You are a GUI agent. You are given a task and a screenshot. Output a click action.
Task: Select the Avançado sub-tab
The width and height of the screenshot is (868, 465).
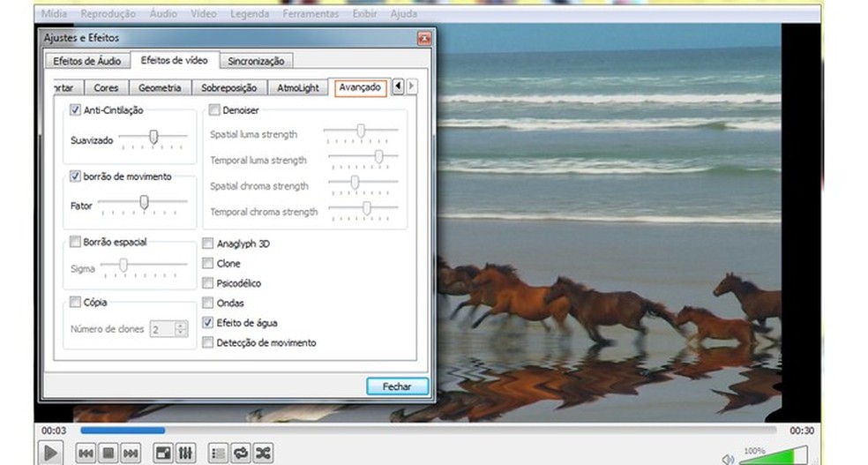(x=360, y=87)
